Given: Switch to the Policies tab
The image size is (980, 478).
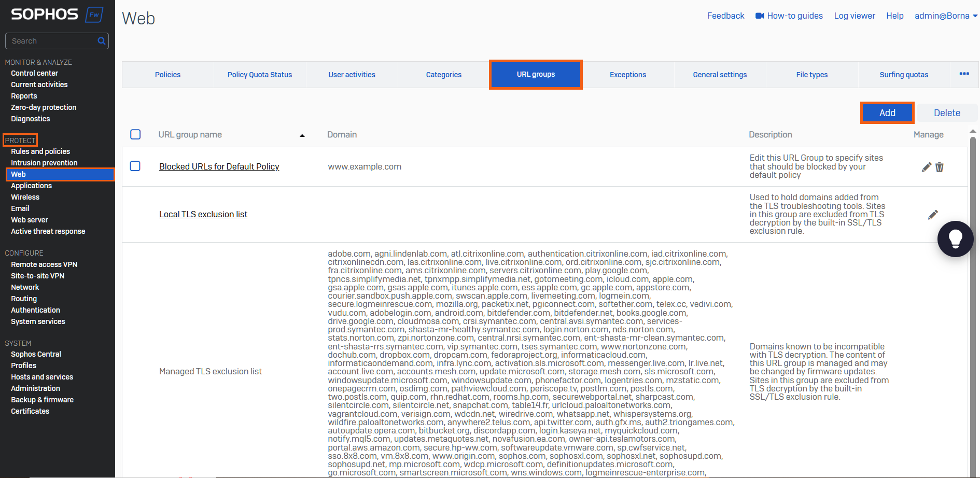Looking at the screenshot, I should tap(168, 75).
